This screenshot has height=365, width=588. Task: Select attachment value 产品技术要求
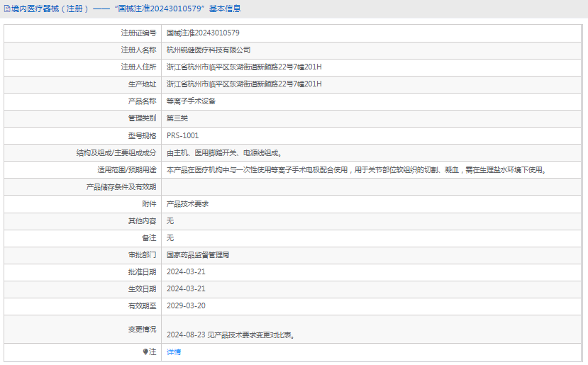[187, 204]
